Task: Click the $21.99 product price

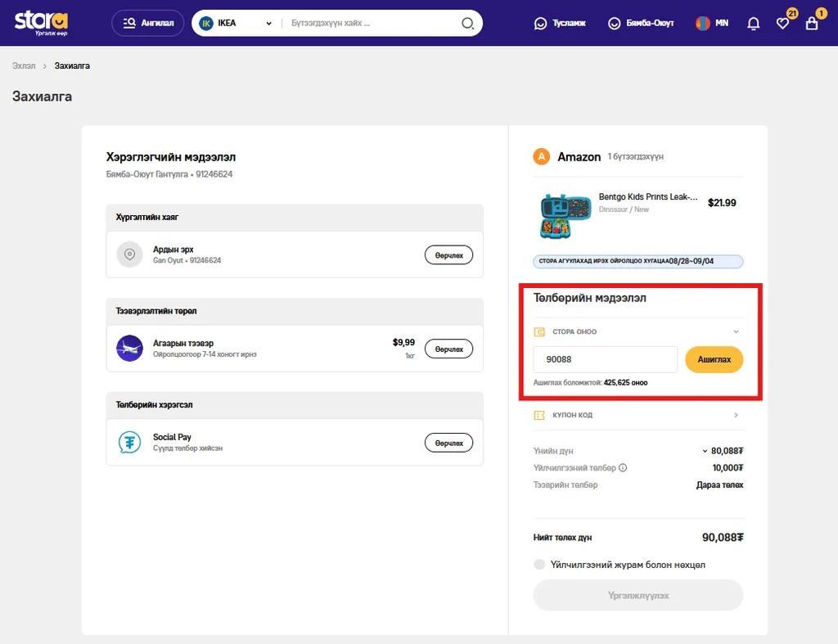Action: (722, 203)
